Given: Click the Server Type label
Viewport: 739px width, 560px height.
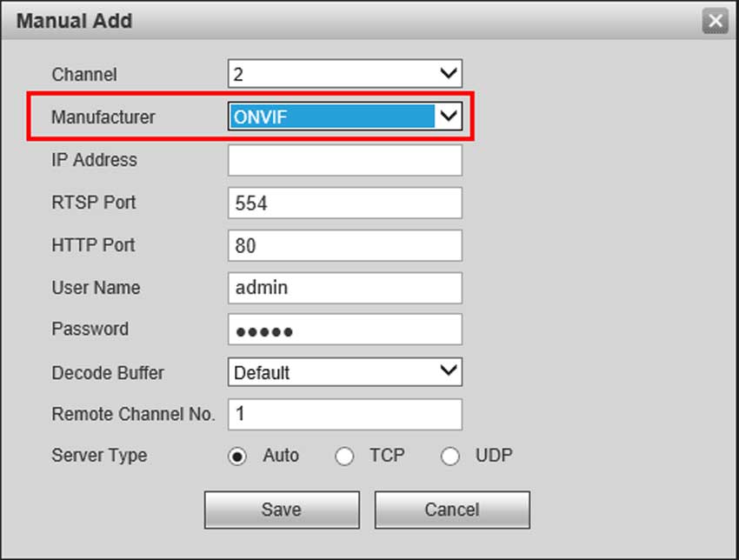Looking at the screenshot, I should point(99,456).
